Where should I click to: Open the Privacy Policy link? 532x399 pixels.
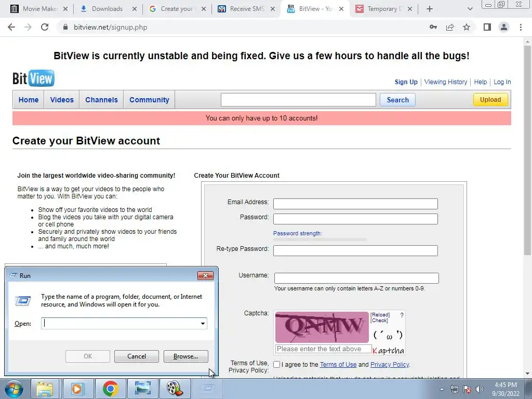390,364
